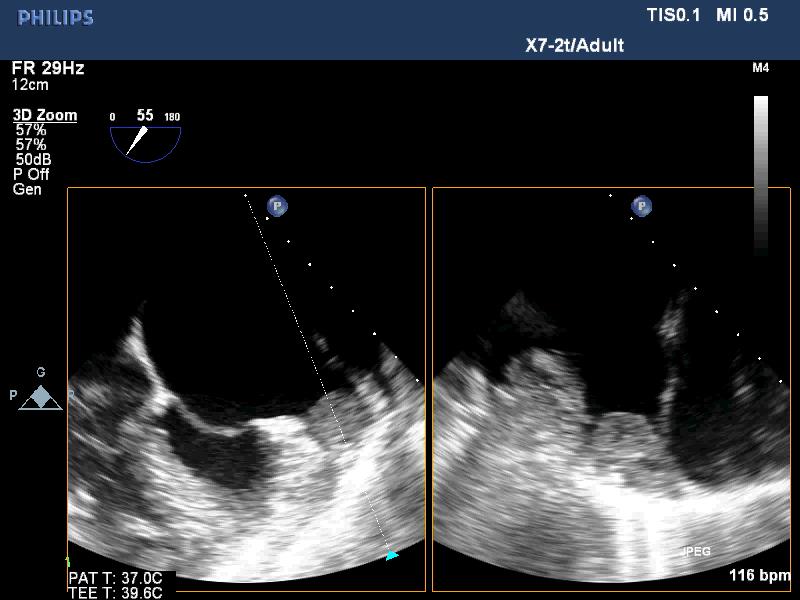This screenshot has height=600, width=800.
Task: Click the Philips logo in header
Action: tap(56, 17)
